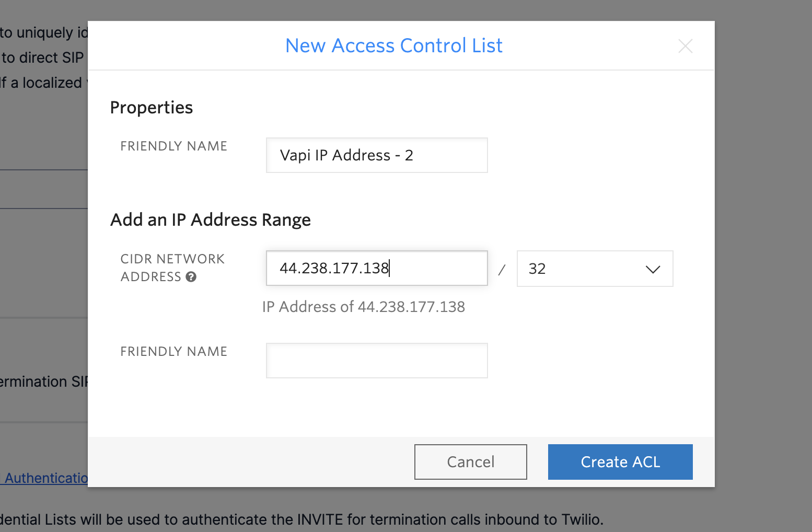This screenshot has height=532, width=812.
Task: Cancel the new access control list
Action: tap(470, 461)
